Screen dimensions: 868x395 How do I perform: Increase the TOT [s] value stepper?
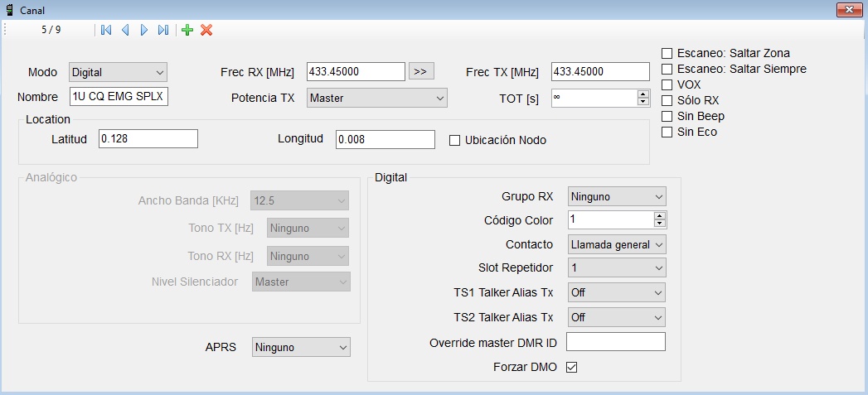[x=643, y=94]
